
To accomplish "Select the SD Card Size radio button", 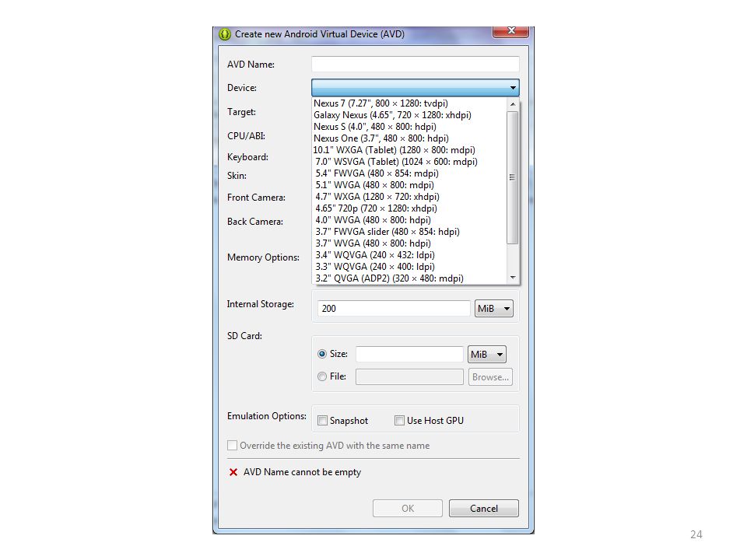I will coord(322,354).
